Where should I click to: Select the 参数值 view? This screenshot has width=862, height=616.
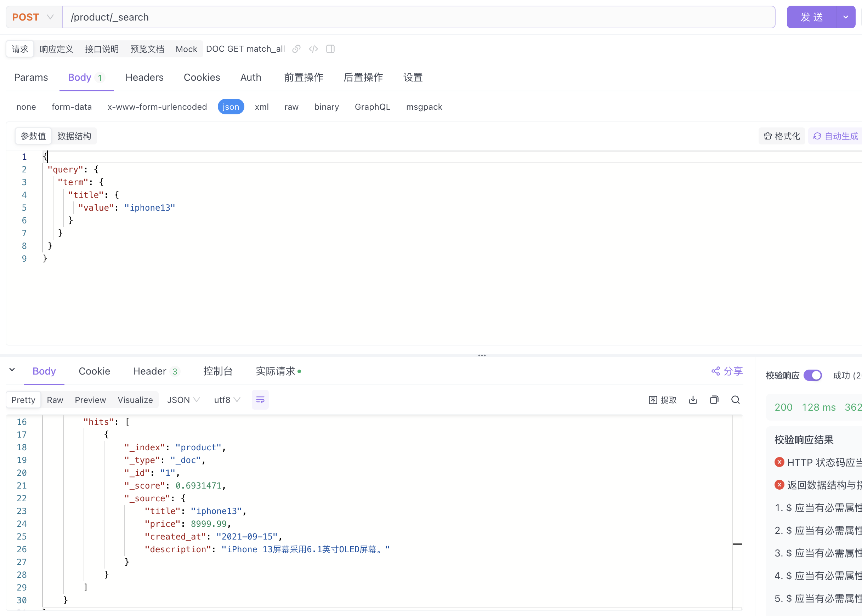click(33, 136)
